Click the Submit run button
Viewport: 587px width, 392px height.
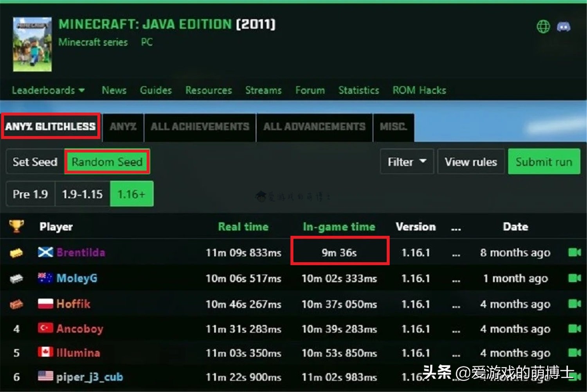coord(544,162)
